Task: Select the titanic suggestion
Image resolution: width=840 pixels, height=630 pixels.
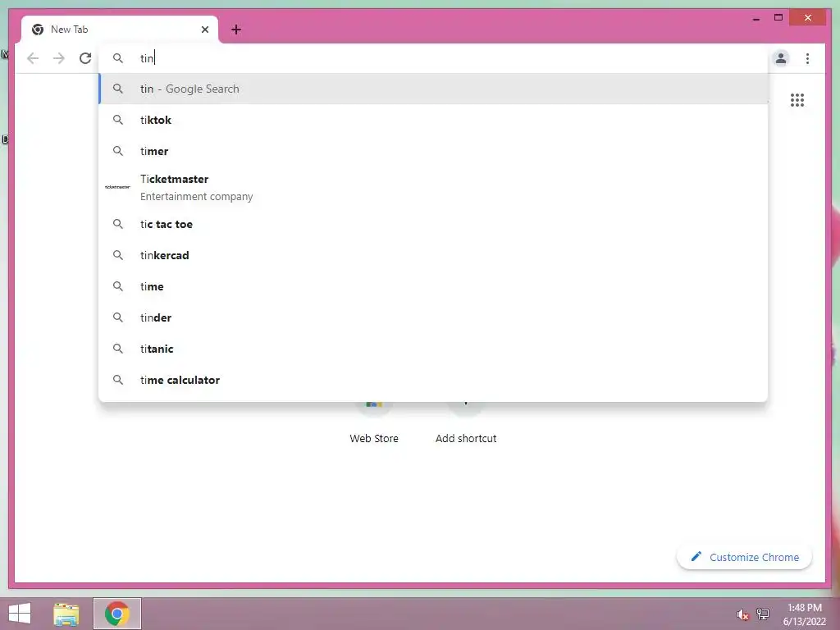Action: pyautogui.click(x=434, y=348)
